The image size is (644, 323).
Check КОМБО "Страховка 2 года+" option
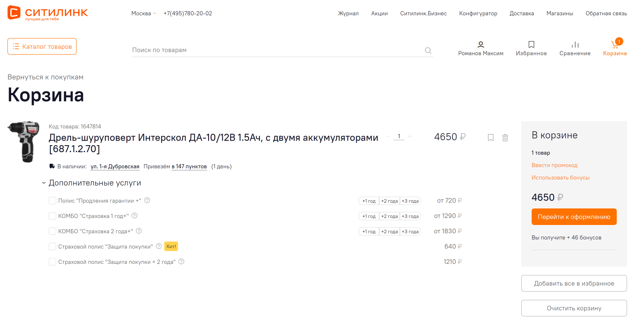[x=52, y=231]
